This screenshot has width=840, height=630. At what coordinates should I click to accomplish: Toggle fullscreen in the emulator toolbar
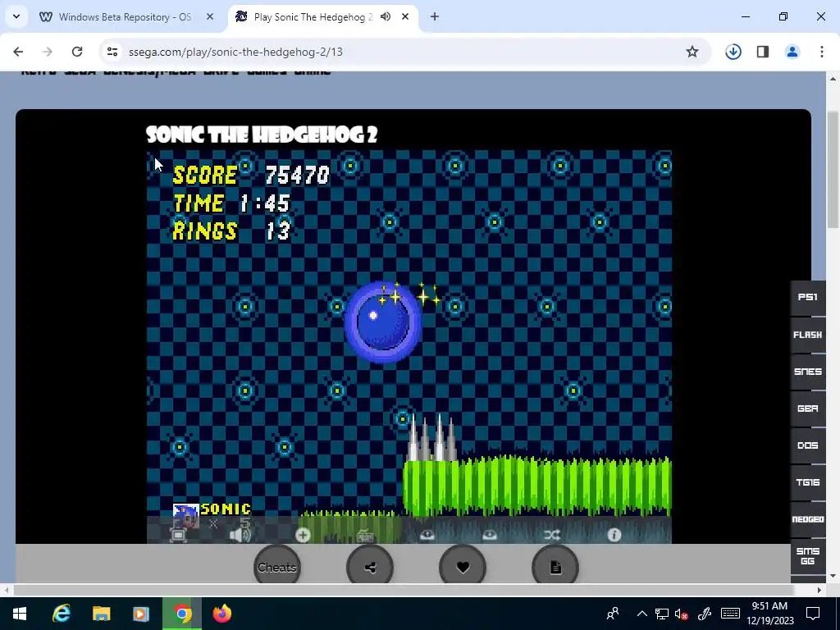pyautogui.click(x=178, y=535)
